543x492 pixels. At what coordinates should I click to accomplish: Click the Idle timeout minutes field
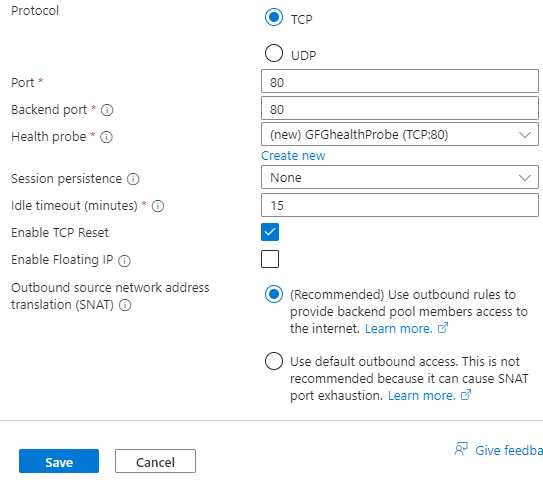(x=400, y=205)
